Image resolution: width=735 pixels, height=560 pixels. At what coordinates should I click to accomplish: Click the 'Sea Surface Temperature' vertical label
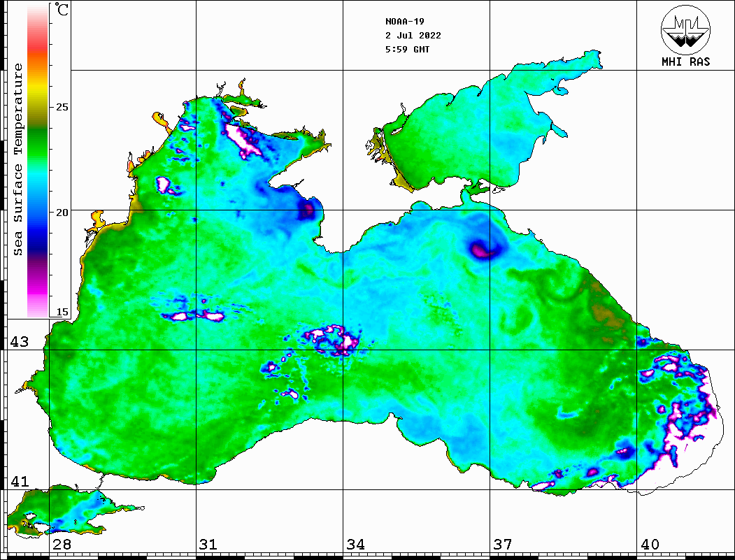tap(17, 160)
